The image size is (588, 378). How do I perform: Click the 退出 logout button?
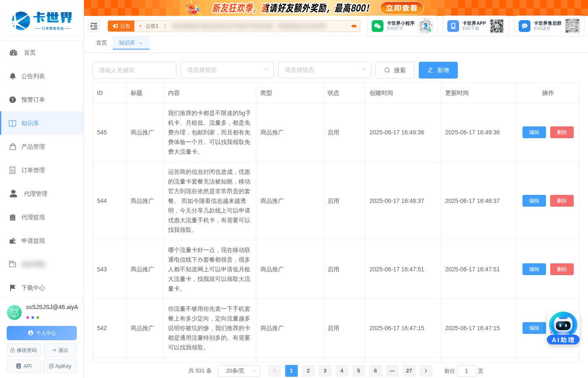[x=60, y=350]
